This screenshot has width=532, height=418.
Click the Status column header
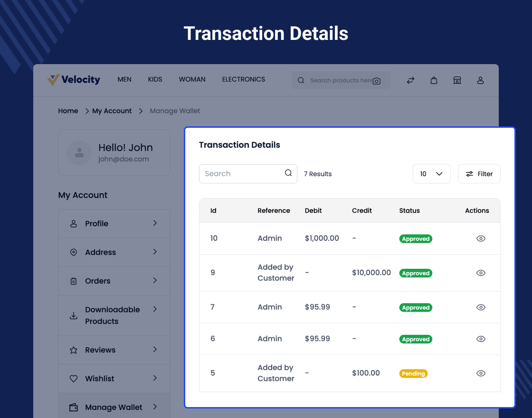coord(409,210)
